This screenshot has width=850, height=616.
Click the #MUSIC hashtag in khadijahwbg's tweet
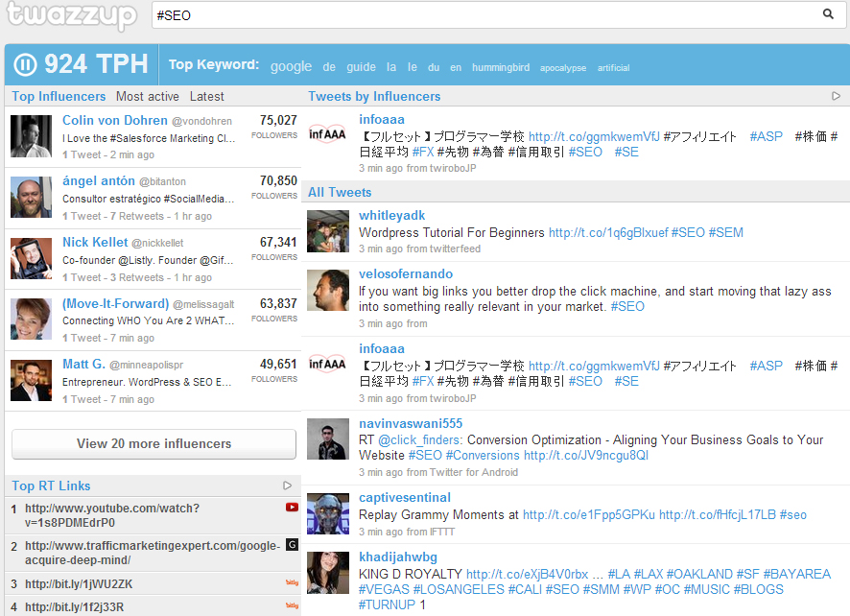pyautogui.click(x=706, y=589)
